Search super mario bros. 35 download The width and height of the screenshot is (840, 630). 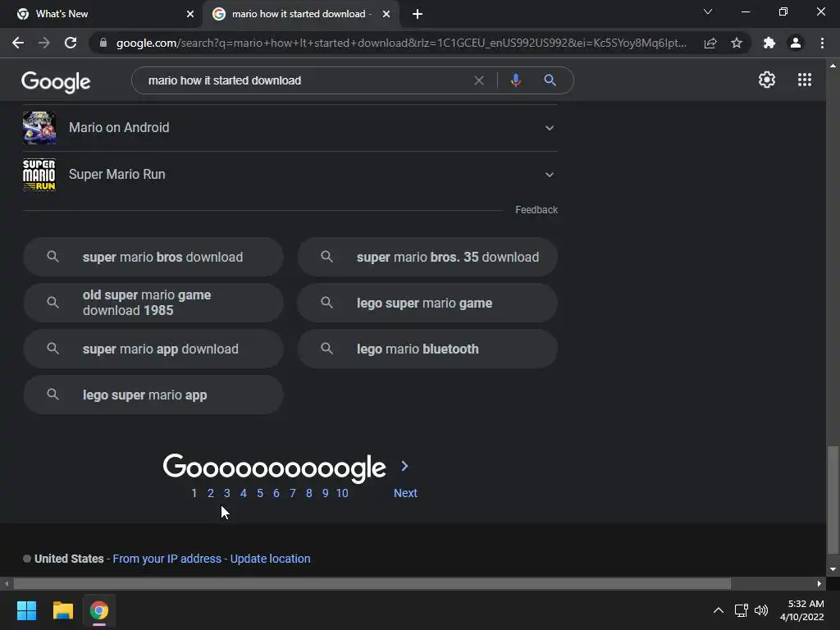[427, 257]
